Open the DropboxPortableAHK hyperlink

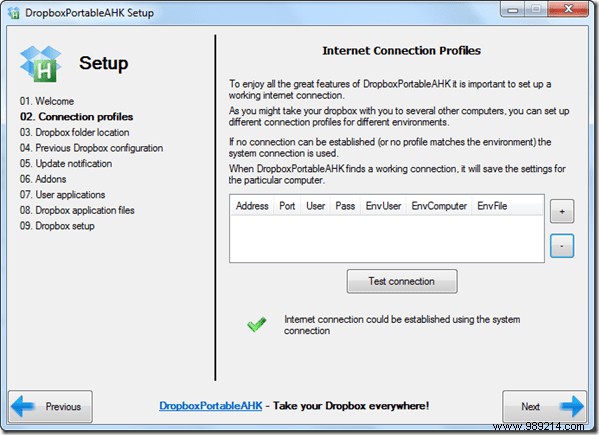[210, 406]
